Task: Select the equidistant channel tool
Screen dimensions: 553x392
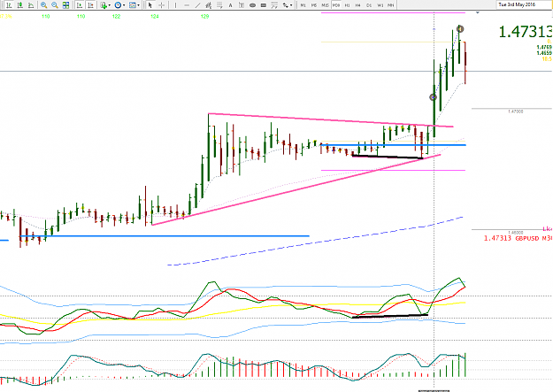Action: [x=209, y=5]
